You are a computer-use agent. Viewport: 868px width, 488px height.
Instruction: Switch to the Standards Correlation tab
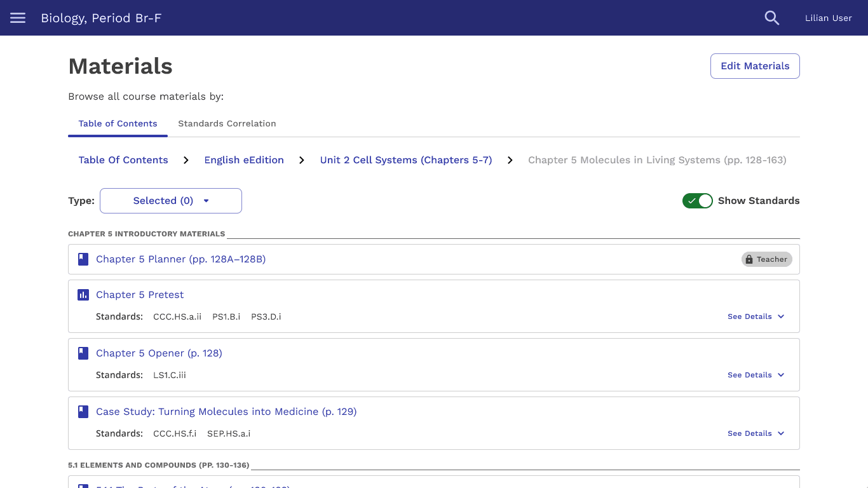click(x=227, y=123)
